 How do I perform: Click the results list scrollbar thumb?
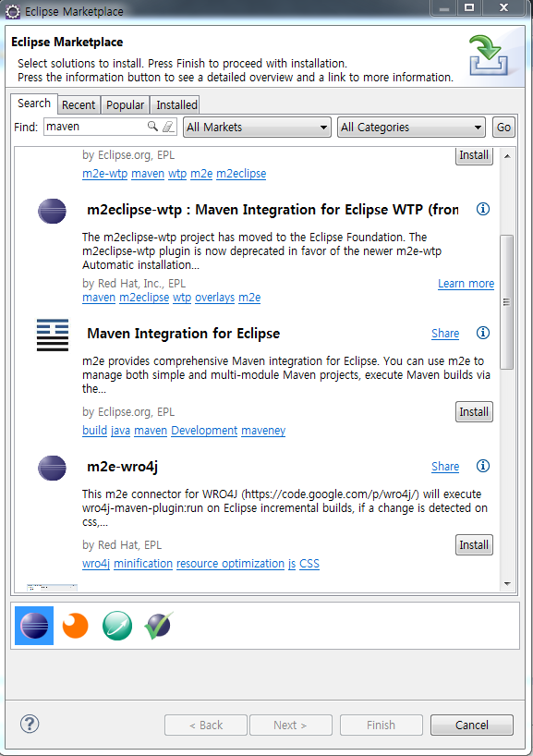point(506,302)
